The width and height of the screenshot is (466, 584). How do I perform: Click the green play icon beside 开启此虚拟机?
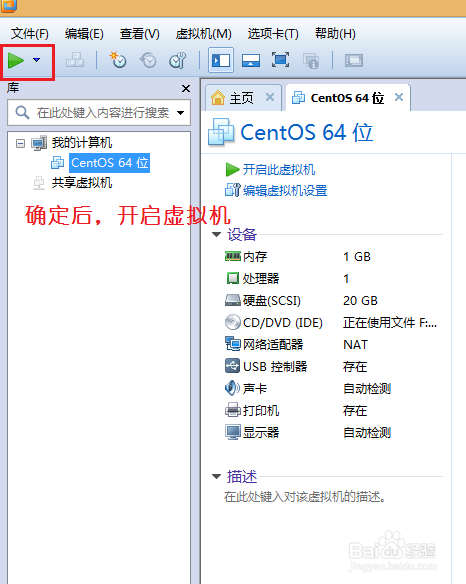pyautogui.click(x=232, y=170)
